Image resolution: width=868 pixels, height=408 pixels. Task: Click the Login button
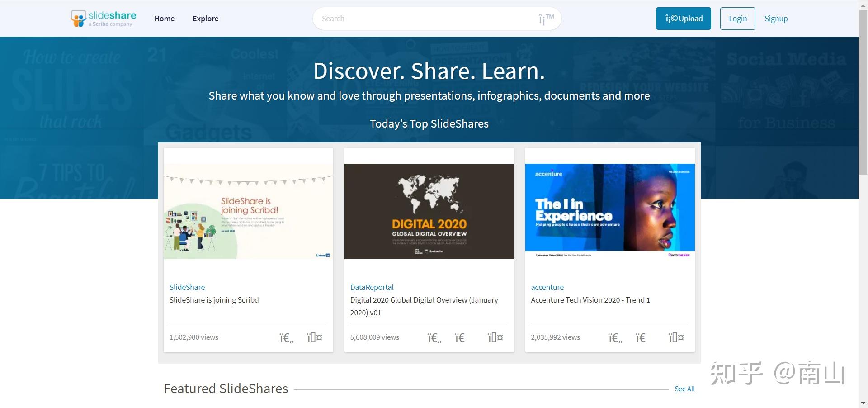pos(738,19)
